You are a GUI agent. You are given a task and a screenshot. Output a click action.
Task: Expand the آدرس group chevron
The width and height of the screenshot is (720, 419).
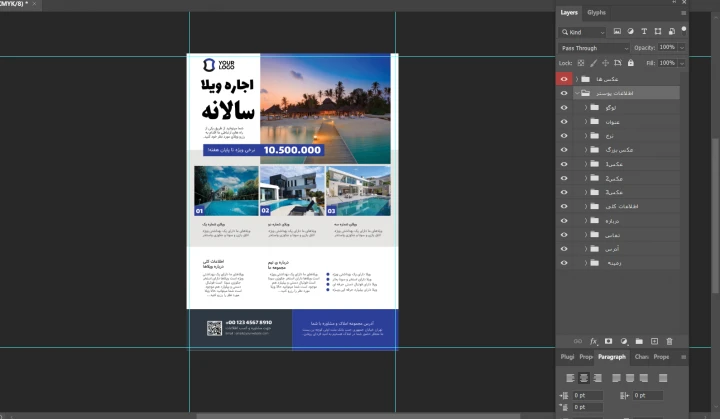pos(586,249)
